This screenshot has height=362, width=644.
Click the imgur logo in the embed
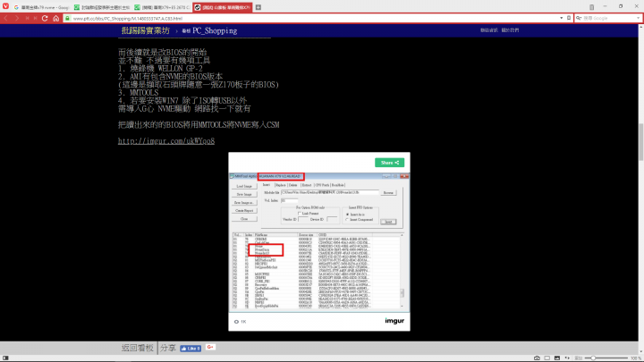[394, 321]
